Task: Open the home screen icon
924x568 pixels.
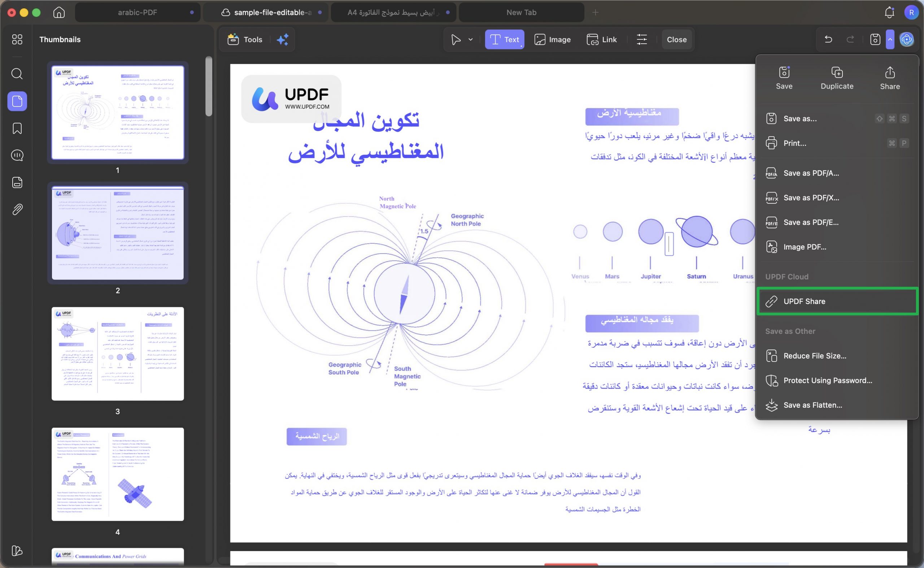Action: click(59, 12)
